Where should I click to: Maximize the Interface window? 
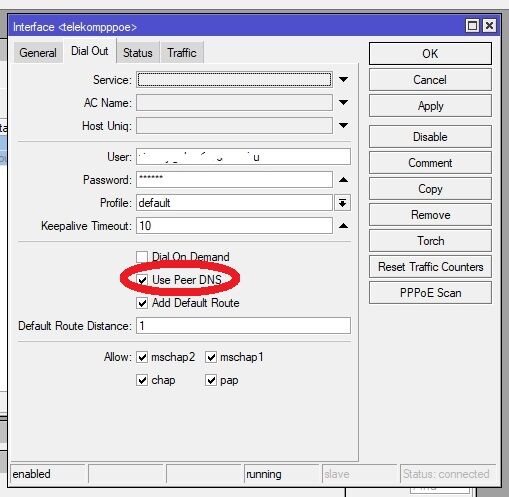pyautogui.click(x=472, y=26)
